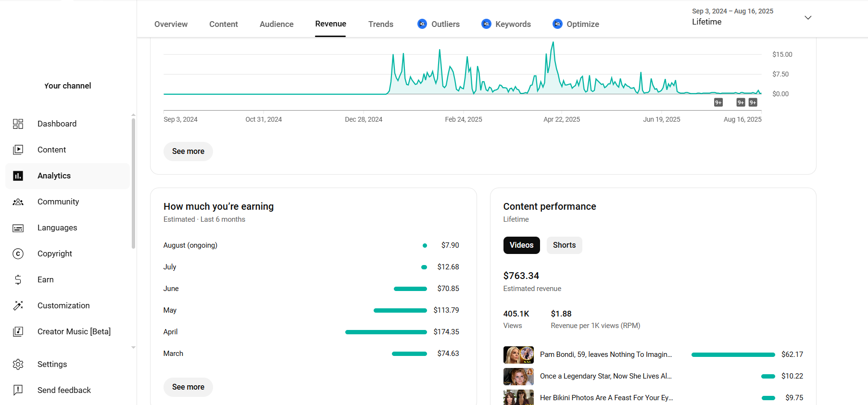Image resolution: width=868 pixels, height=405 pixels.
Task: Click the Creator Music note icon
Action: point(18,332)
